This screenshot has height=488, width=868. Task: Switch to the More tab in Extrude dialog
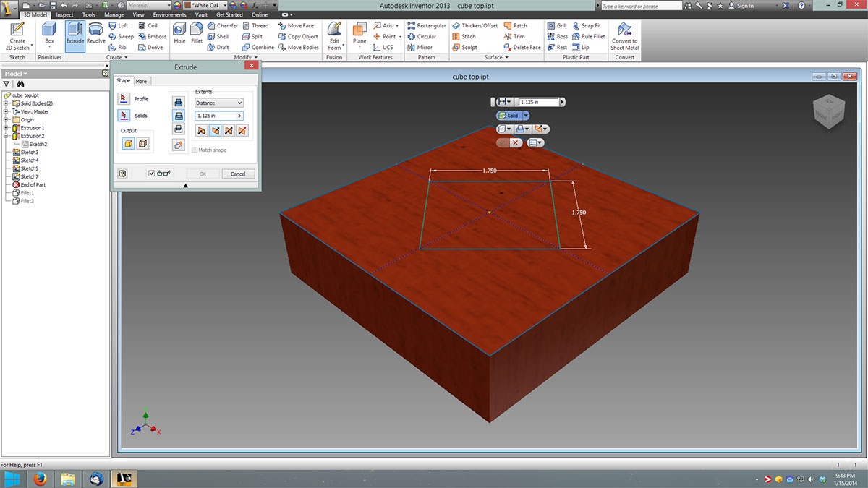point(142,81)
